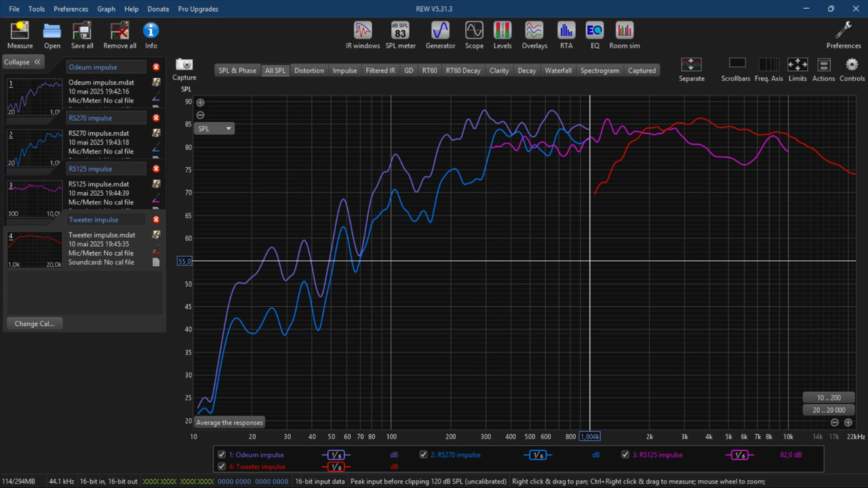Zoom in vertical axis plus button
This screenshot has height=488, width=868.
[x=200, y=103]
